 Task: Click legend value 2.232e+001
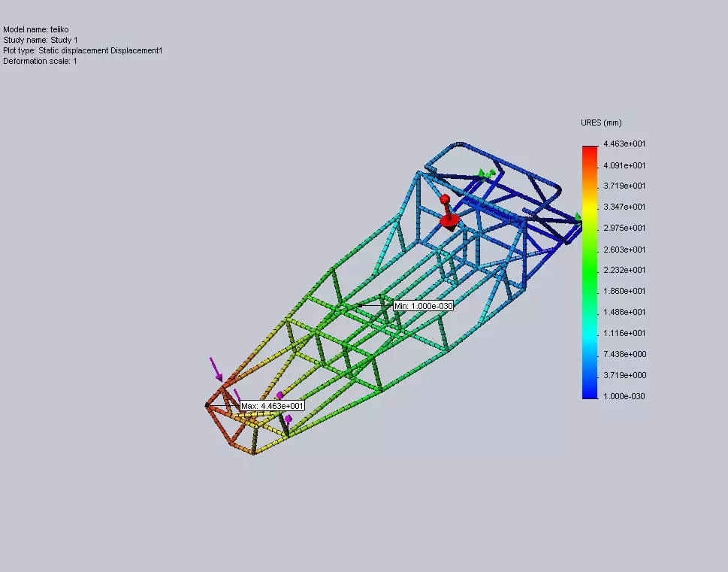point(624,270)
